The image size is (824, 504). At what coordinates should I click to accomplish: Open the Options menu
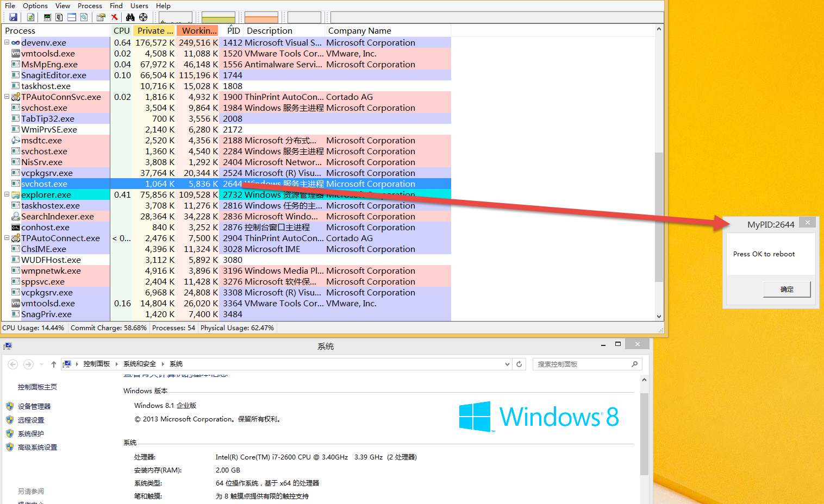pos(35,5)
